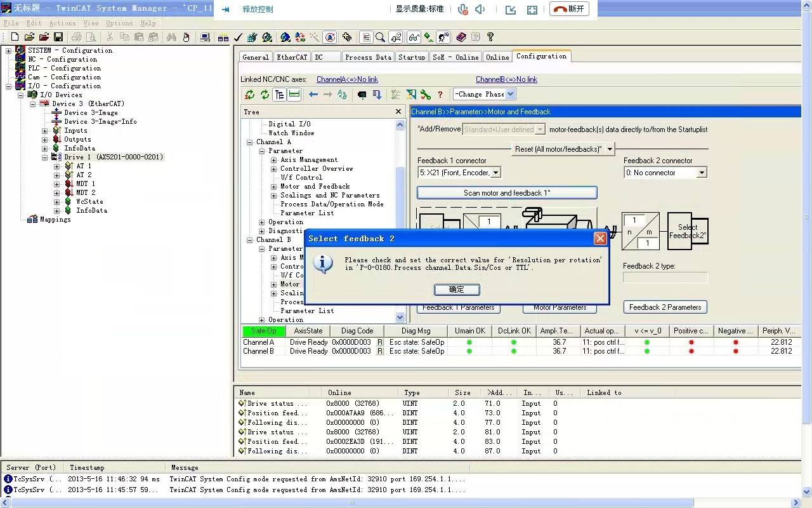
Task: Expand Axis Management under Channel A
Action: (x=274, y=160)
